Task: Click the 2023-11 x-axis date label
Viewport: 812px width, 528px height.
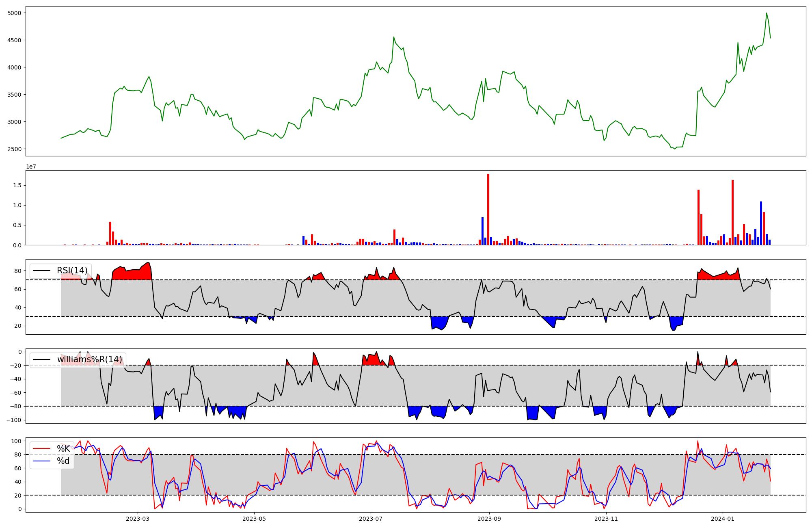Action: [x=606, y=519]
